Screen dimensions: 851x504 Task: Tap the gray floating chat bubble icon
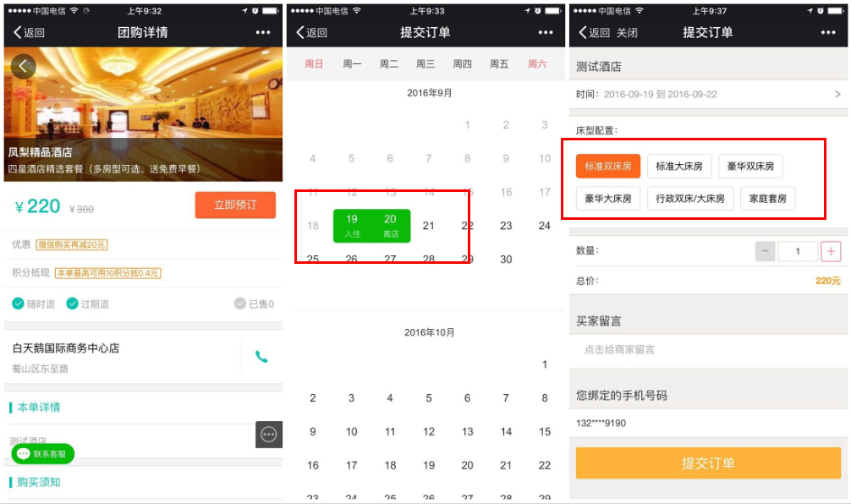pyautogui.click(x=269, y=435)
